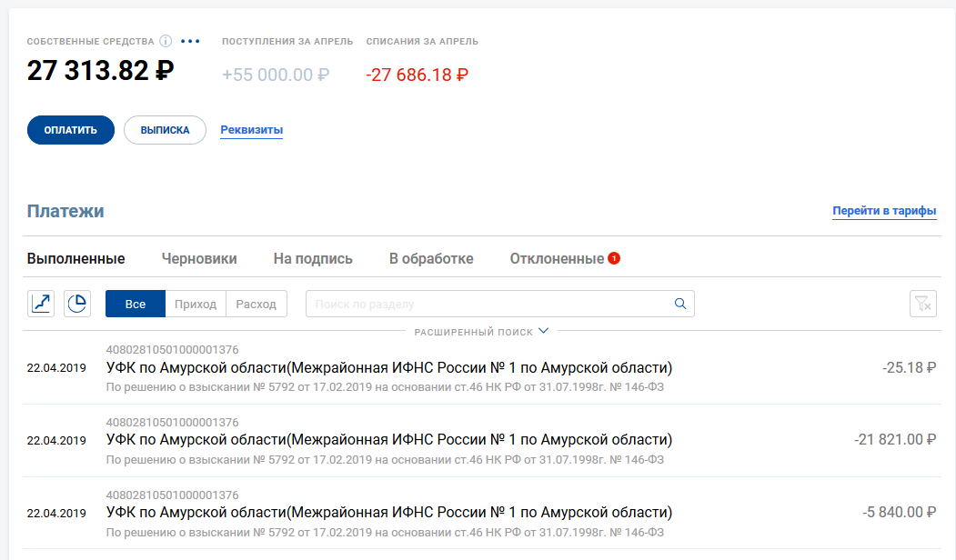Open the three-dots menu near Собственные средства

click(190, 41)
